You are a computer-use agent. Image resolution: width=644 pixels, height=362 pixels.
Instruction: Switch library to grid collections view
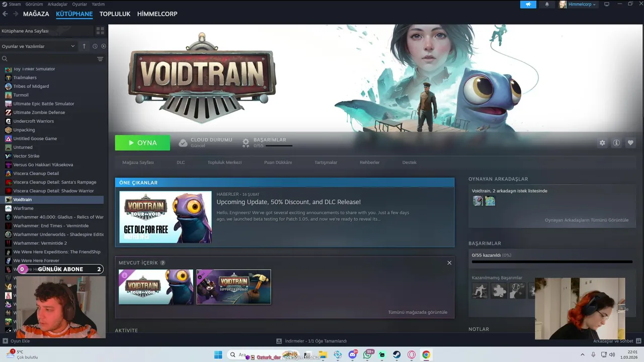pyautogui.click(x=100, y=31)
